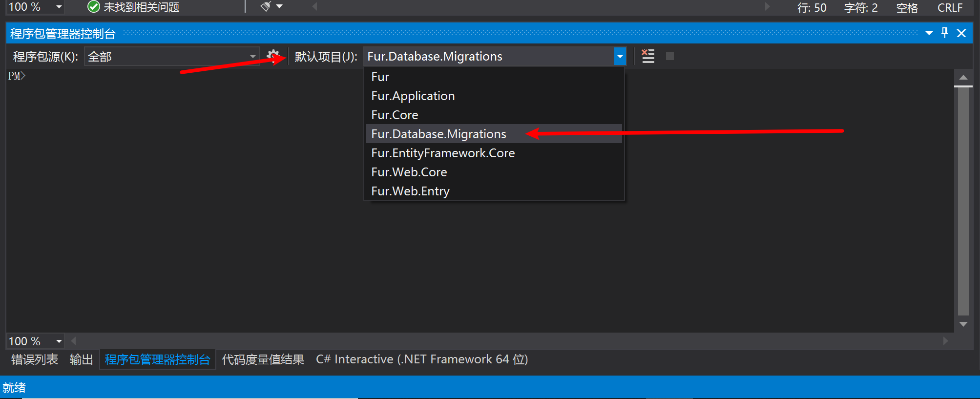Select Fur.EntityFramework.Core project option
The width and height of the screenshot is (980, 399).
pos(443,153)
